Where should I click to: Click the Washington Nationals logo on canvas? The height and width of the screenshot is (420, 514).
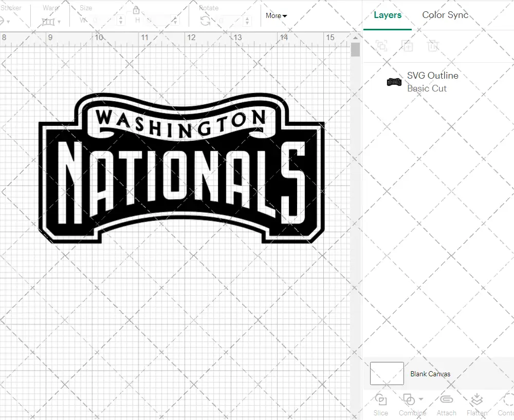[181, 170]
